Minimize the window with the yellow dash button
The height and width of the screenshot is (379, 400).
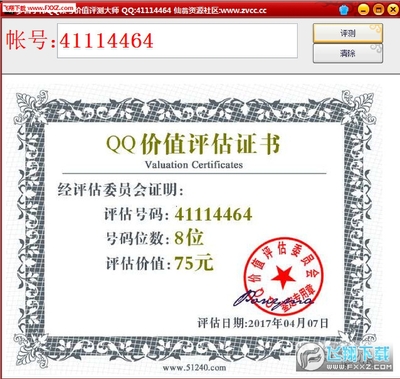pyautogui.click(x=363, y=10)
